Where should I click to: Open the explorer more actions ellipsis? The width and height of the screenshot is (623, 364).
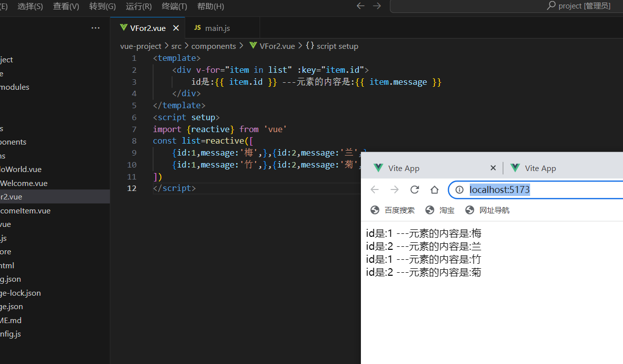pos(95,28)
